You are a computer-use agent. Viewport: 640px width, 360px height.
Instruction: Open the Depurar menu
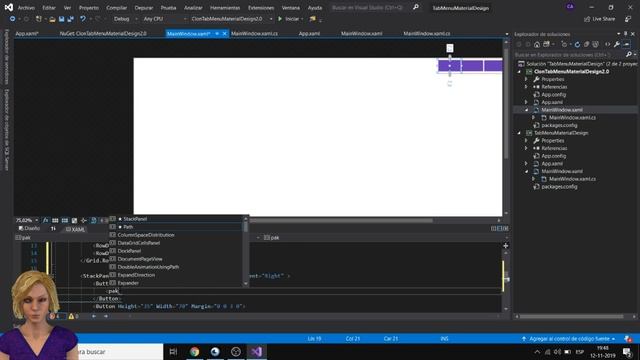coord(144,7)
